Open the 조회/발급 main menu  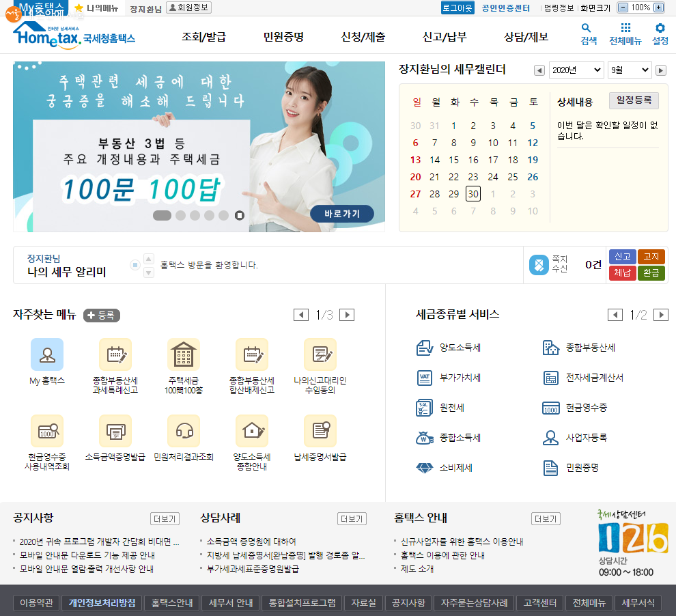point(203,37)
